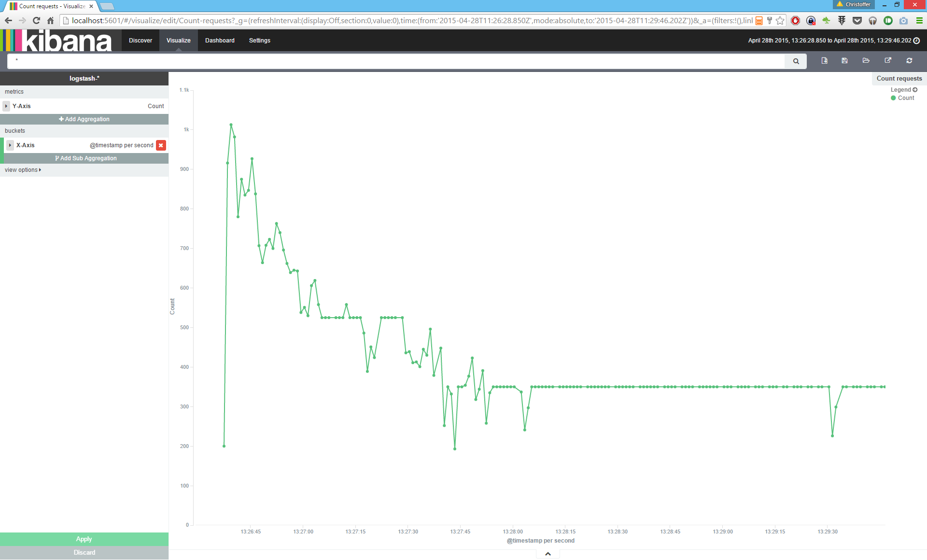Click the Add Sub Aggregation button
The height and width of the screenshot is (560, 927).
(86, 158)
